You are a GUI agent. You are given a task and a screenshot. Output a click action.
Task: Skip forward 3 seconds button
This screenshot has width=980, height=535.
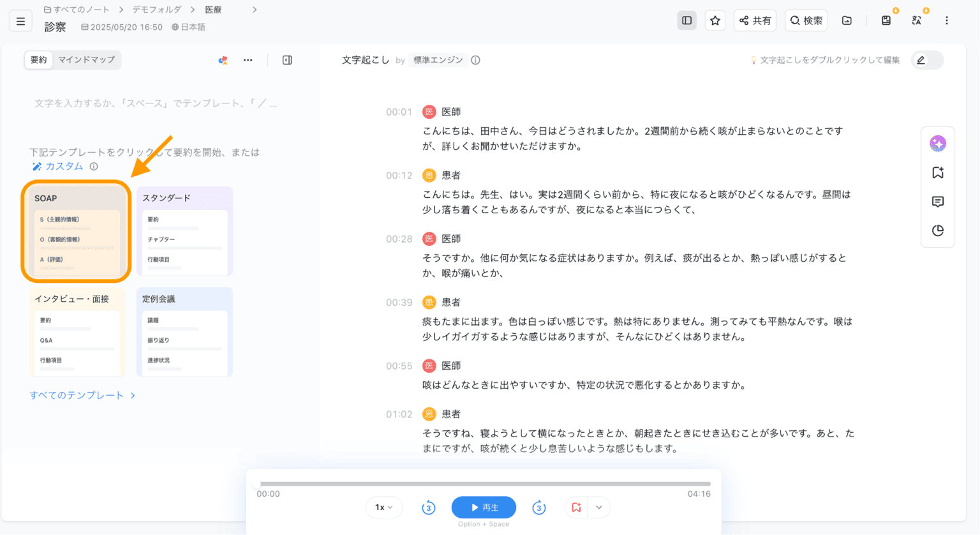539,508
